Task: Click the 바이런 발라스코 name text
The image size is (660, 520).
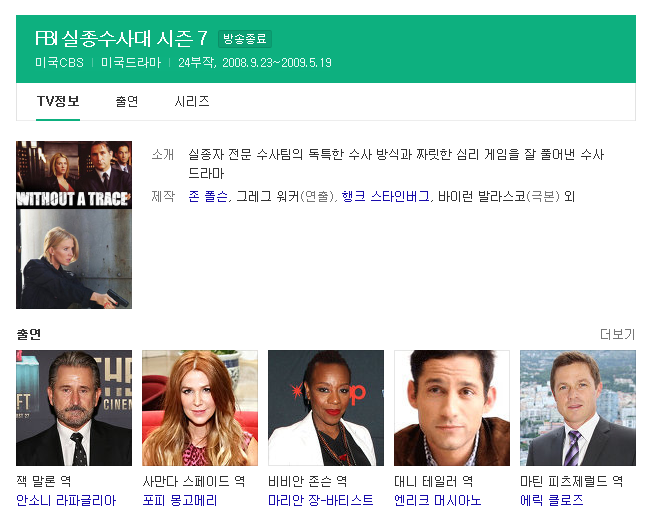Action: click(482, 196)
